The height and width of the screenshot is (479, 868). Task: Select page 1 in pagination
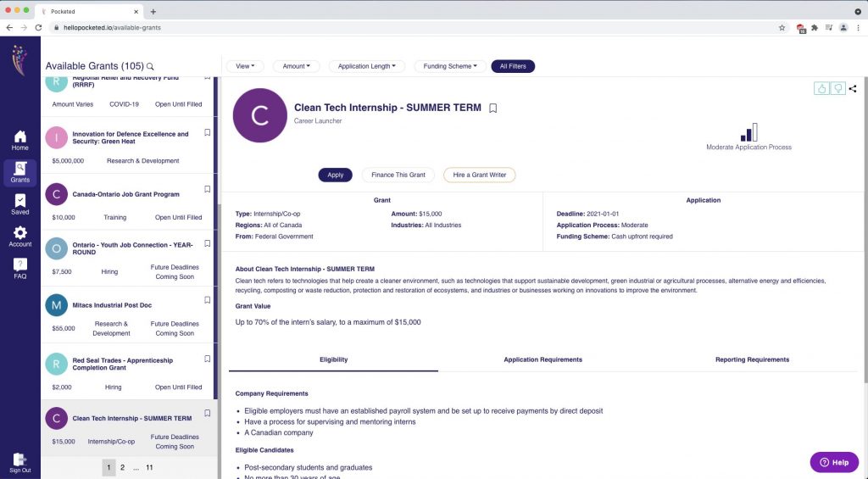click(x=108, y=467)
